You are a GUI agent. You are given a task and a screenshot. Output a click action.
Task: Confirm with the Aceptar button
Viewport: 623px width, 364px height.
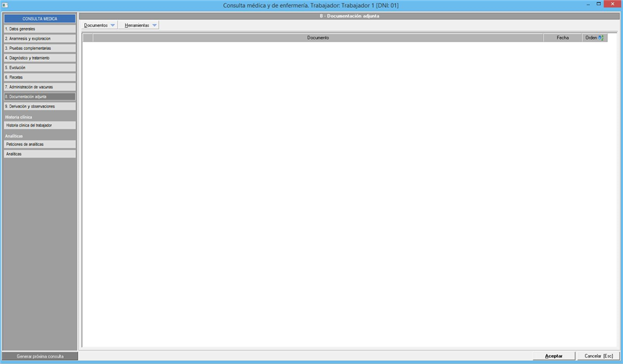[x=554, y=356]
